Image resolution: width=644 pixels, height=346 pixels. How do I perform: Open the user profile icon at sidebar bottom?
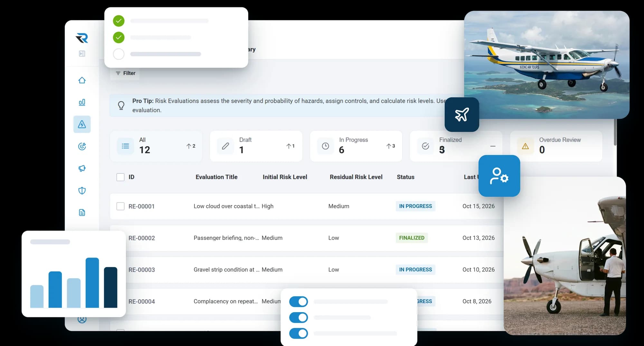(82, 319)
